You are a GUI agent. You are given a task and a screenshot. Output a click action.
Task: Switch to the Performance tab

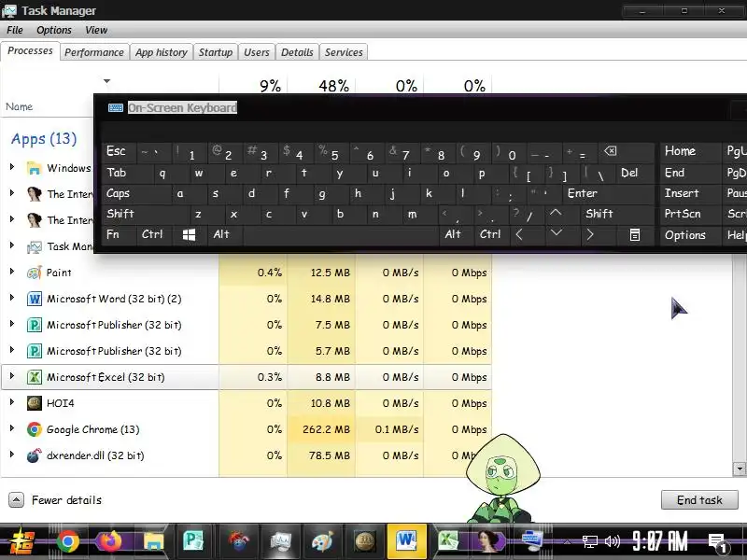coord(94,52)
